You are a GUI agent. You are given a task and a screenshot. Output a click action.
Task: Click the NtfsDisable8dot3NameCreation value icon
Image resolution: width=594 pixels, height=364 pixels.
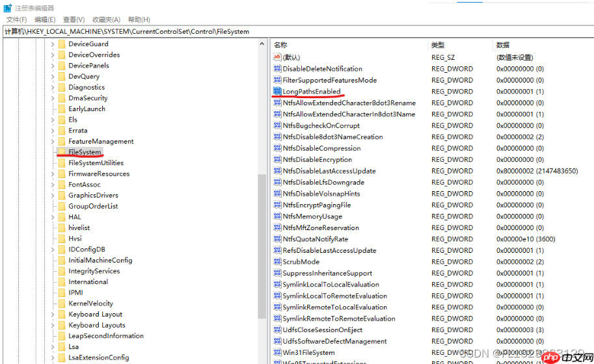(x=277, y=136)
